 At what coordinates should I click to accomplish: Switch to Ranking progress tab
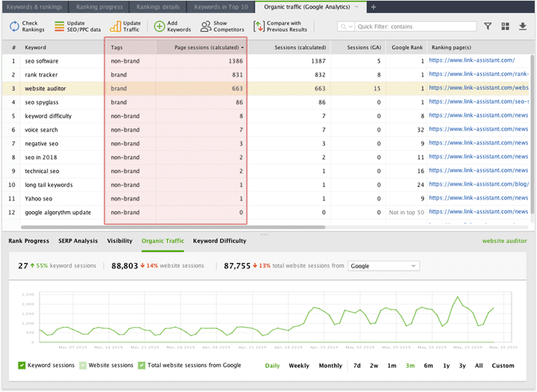click(x=99, y=7)
